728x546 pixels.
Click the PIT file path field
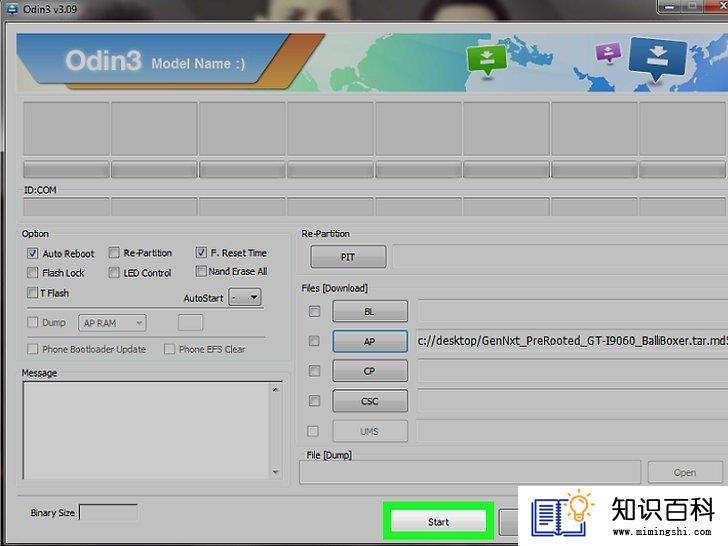tap(560, 257)
